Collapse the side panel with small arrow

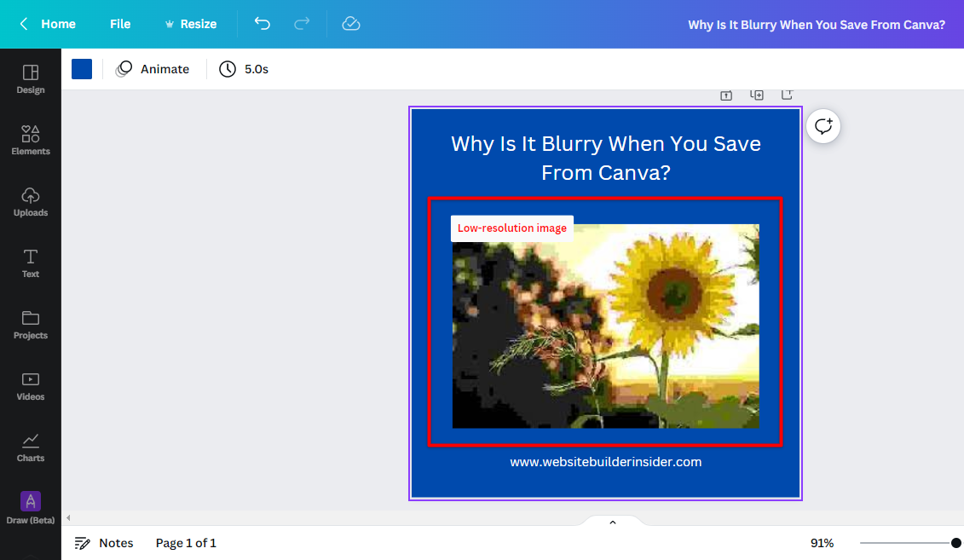[68, 518]
